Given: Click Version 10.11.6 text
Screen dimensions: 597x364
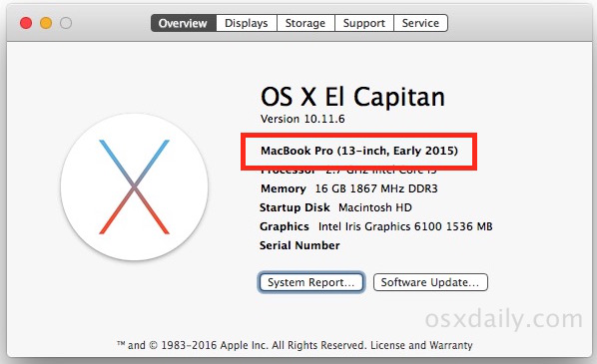Looking at the screenshot, I should pos(302,119).
